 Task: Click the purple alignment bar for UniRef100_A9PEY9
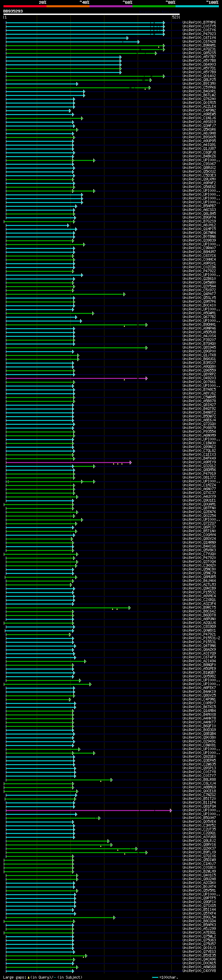tap(69, 462)
